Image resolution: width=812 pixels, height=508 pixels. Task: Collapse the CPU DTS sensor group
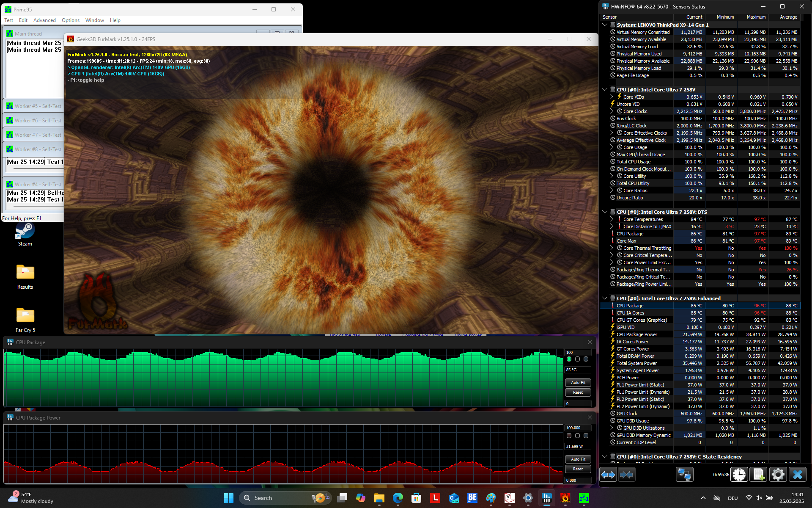point(605,212)
